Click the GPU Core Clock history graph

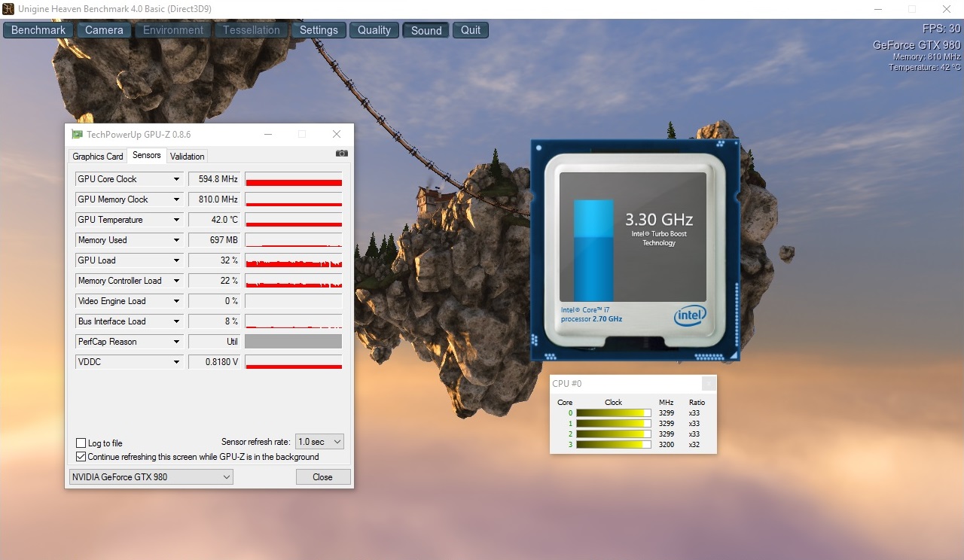click(294, 179)
